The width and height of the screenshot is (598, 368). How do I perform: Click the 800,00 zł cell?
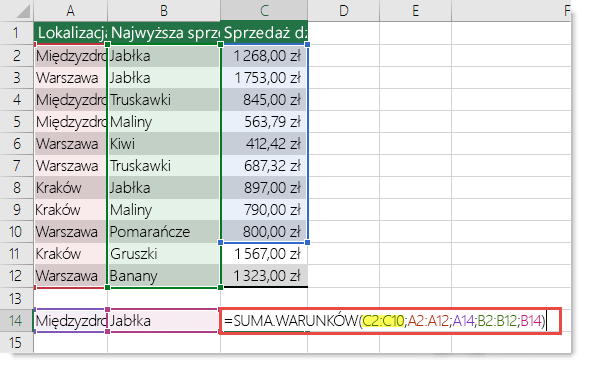tap(264, 231)
